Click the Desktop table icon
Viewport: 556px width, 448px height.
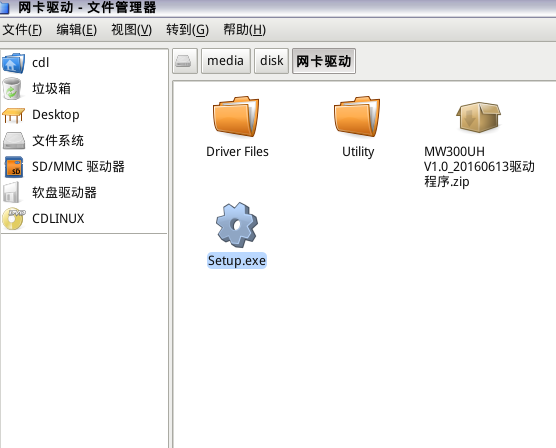tap(13, 115)
